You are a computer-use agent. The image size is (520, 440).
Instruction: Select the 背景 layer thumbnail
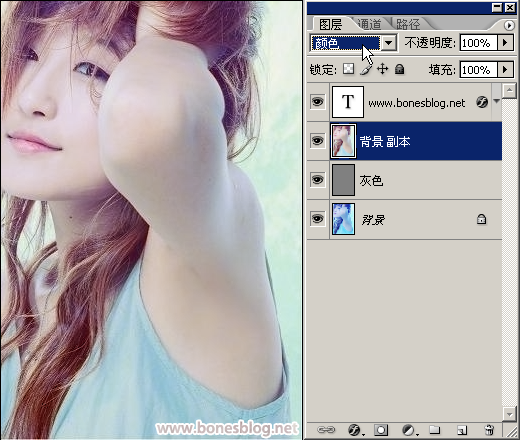[x=343, y=219]
